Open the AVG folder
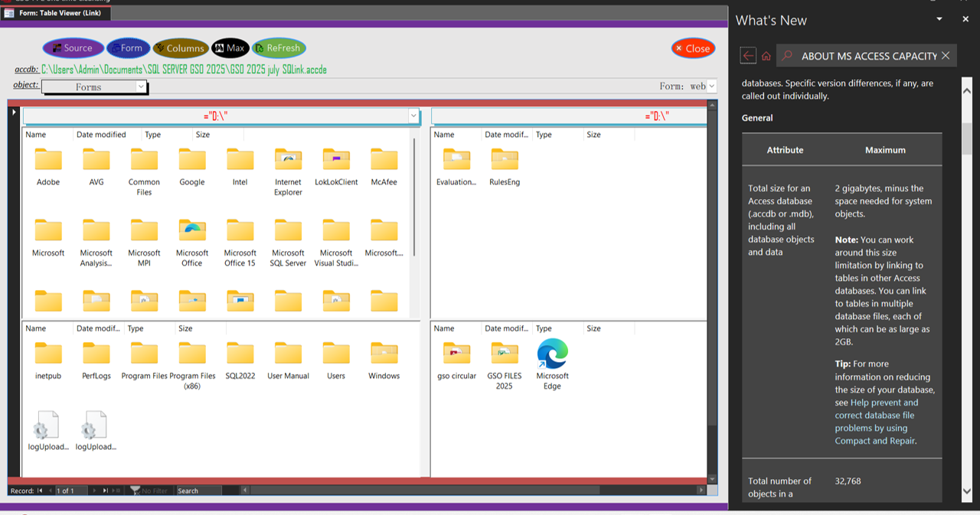Screen dimensions: 980x515 [96, 167]
